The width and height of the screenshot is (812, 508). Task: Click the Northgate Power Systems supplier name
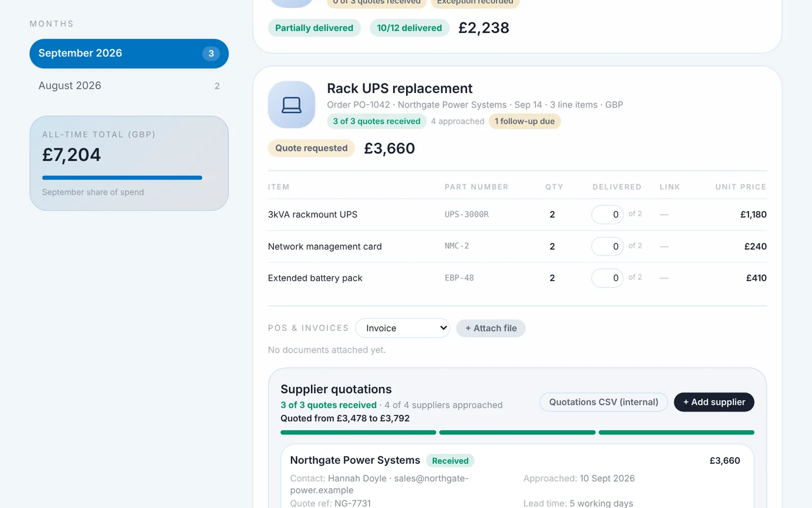pyautogui.click(x=355, y=460)
